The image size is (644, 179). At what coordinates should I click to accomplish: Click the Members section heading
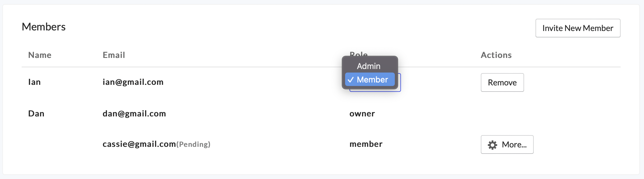pos(44,27)
